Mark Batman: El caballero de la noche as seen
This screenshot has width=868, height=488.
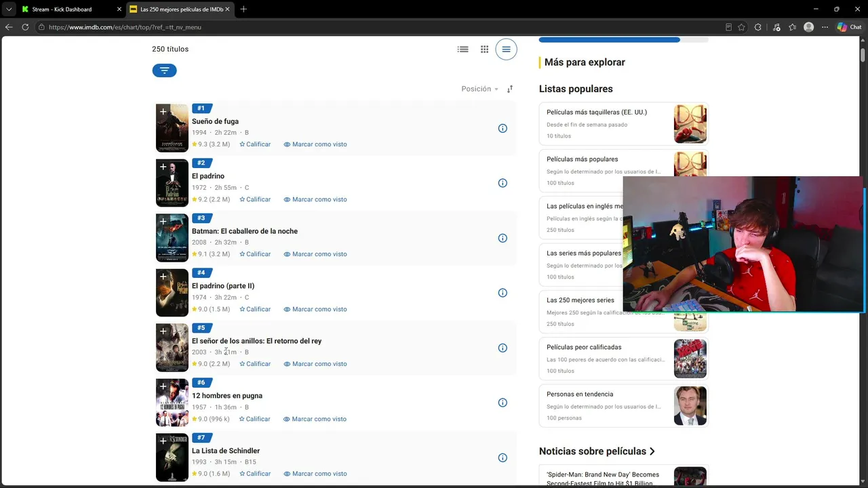pos(315,254)
